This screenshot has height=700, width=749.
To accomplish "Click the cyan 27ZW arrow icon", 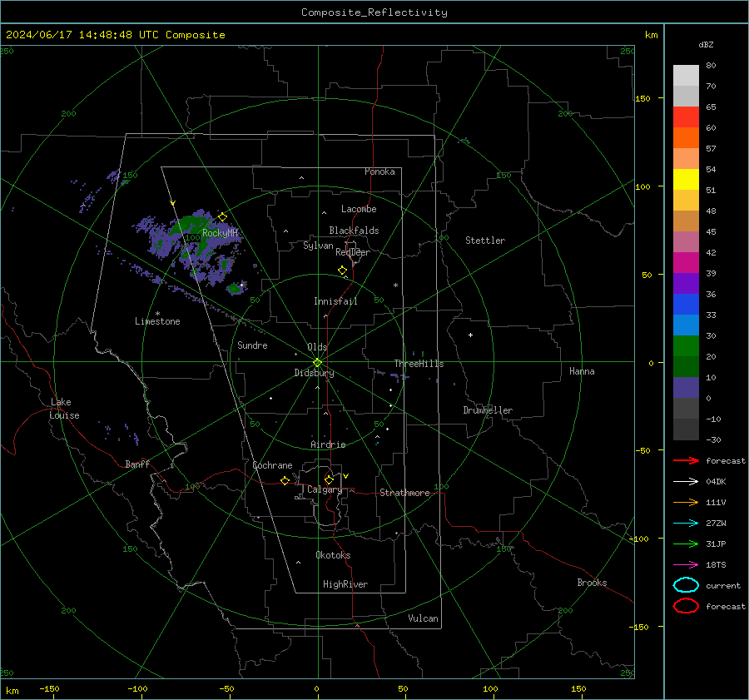I will tap(686, 524).
